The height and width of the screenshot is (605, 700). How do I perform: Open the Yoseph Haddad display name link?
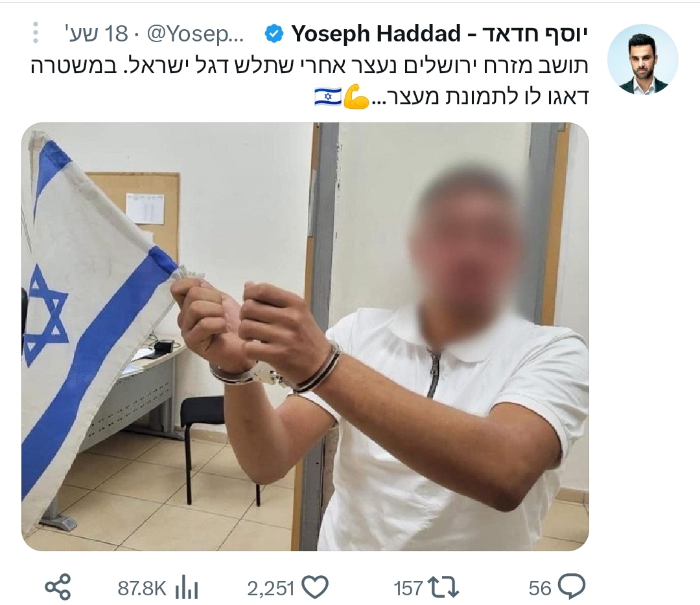point(439,34)
